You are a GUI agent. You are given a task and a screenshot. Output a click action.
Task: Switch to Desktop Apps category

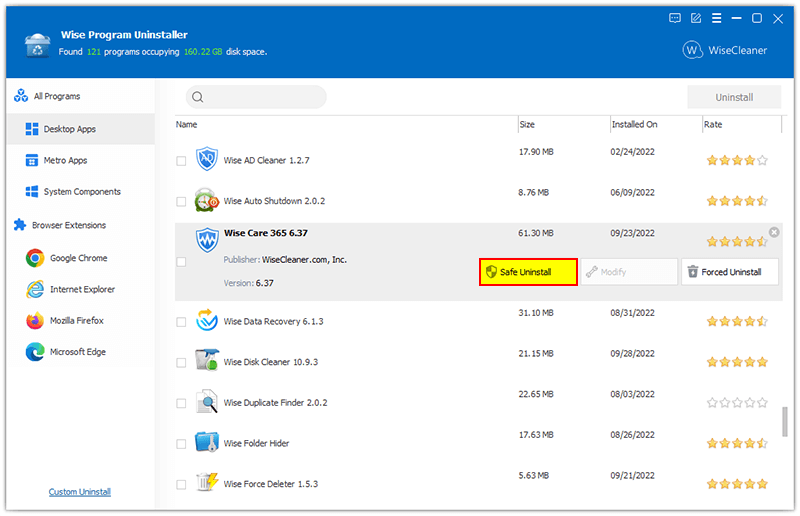coord(81,129)
